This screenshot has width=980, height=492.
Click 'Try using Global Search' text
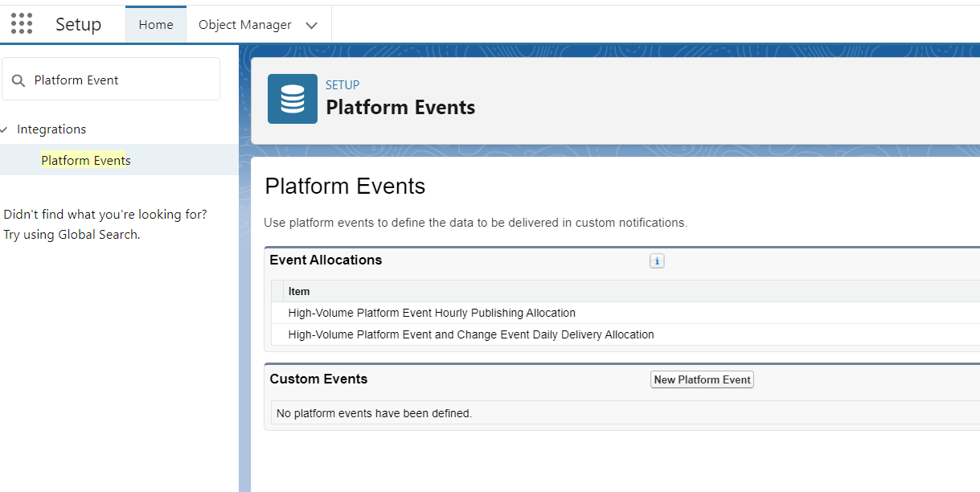72,235
